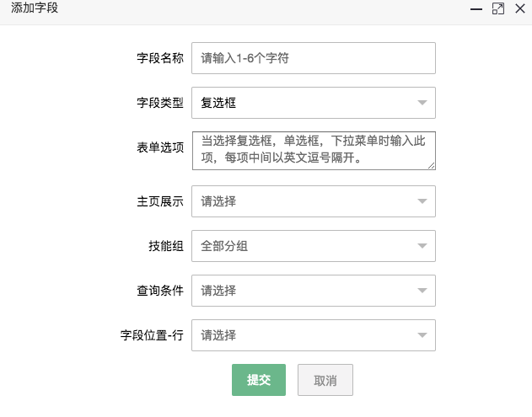The image size is (532, 417).
Task: Focus the 表单选项 textarea
Action: (314, 151)
